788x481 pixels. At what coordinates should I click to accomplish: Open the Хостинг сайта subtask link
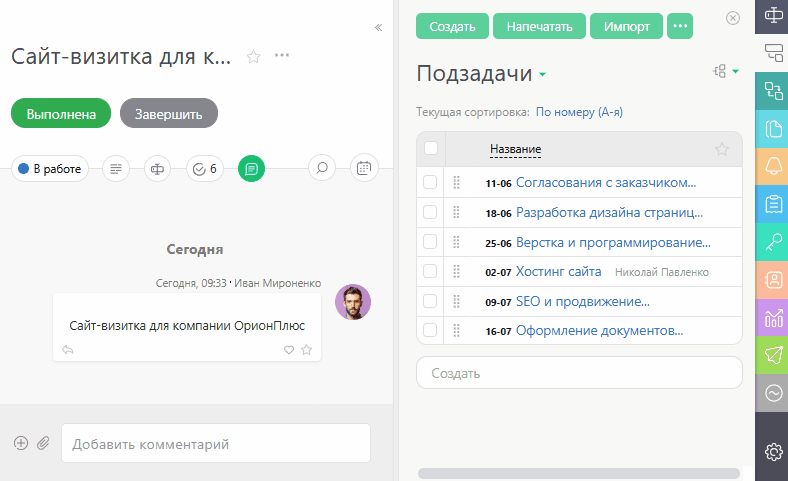(x=558, y=272)
